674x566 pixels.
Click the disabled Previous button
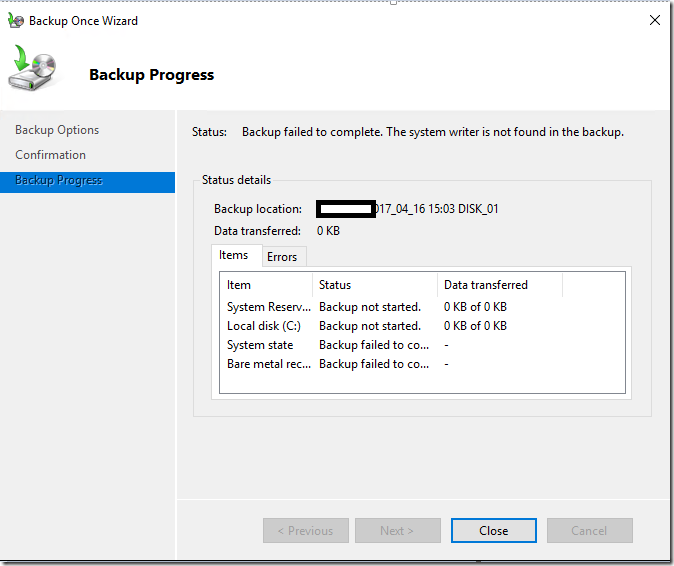[x=306, y=530]
